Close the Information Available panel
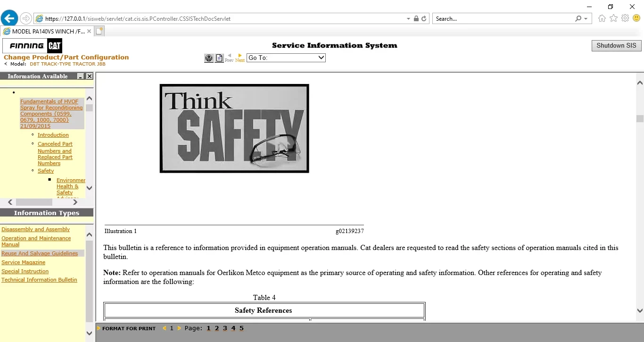The height and width of the screenshot is (342, 644). (x=89, y=76)
